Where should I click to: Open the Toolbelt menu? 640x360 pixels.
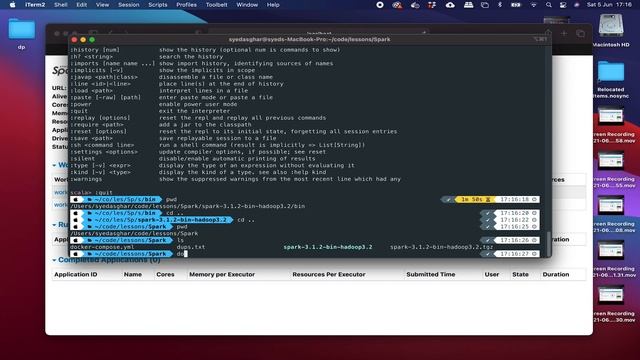point(216,5)
